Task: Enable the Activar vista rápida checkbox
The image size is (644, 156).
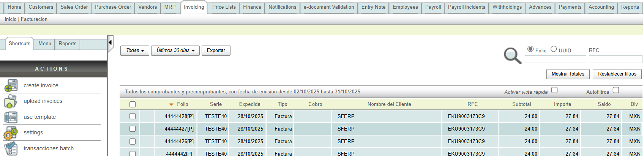Action: (554, 90)
